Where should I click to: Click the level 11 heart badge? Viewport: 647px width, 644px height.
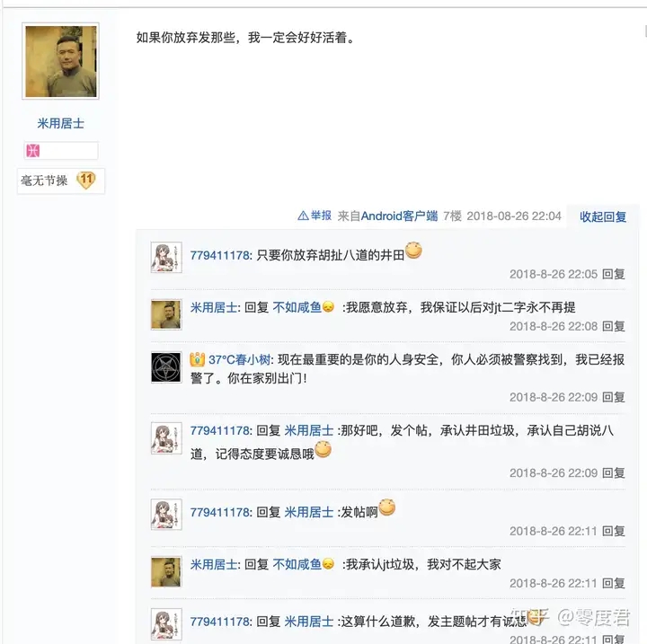click(x=86, y=180)
